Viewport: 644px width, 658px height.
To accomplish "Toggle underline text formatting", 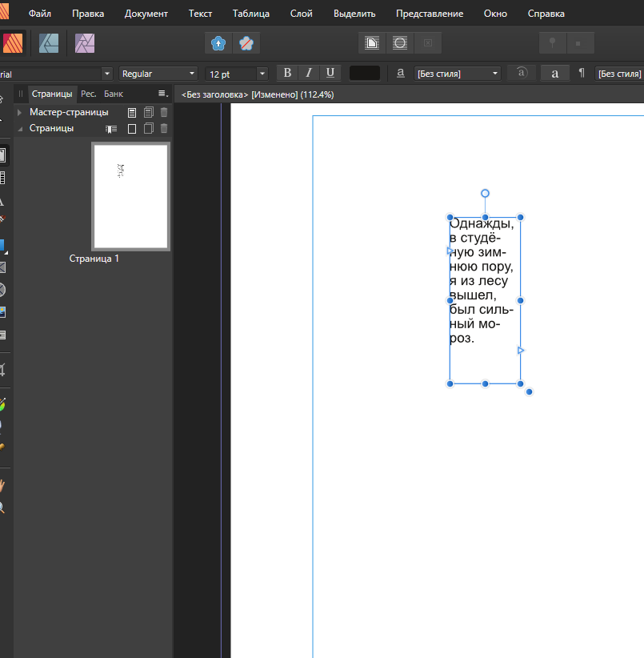I will tap(330, 73).
